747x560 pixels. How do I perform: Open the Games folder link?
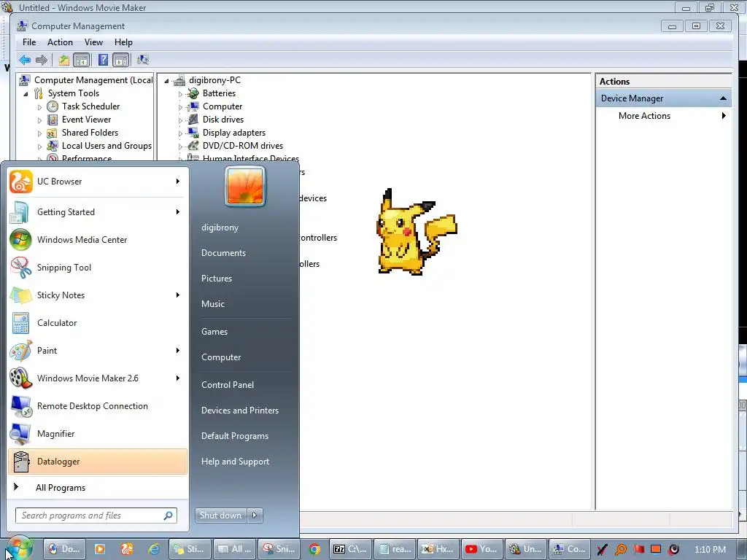[214, 332]
